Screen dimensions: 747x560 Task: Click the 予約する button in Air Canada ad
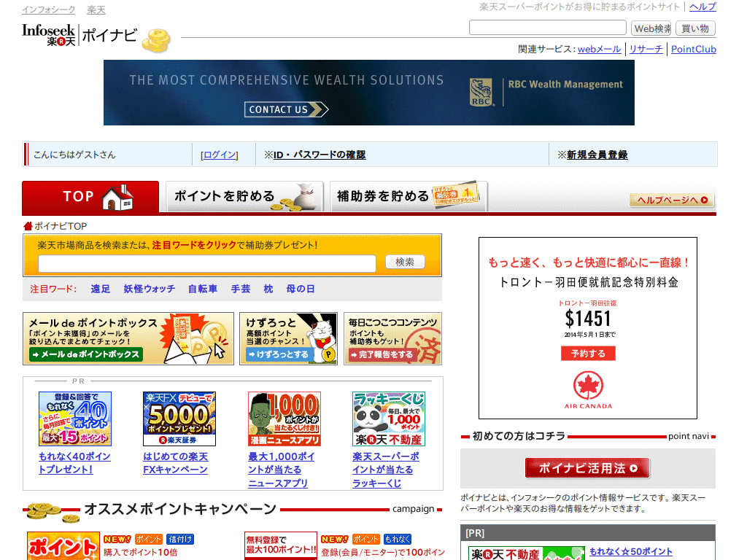click(588, 354)
